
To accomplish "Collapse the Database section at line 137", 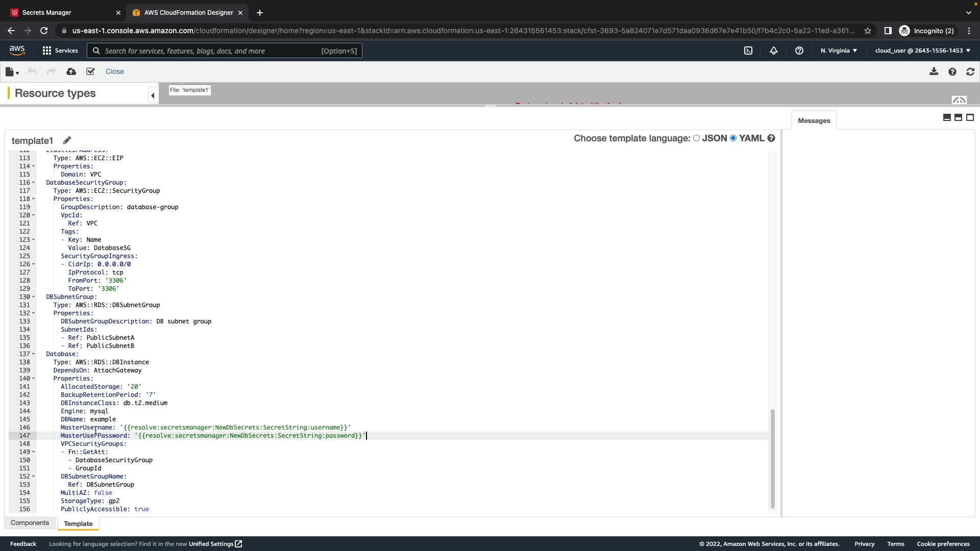I will [34, 354].
